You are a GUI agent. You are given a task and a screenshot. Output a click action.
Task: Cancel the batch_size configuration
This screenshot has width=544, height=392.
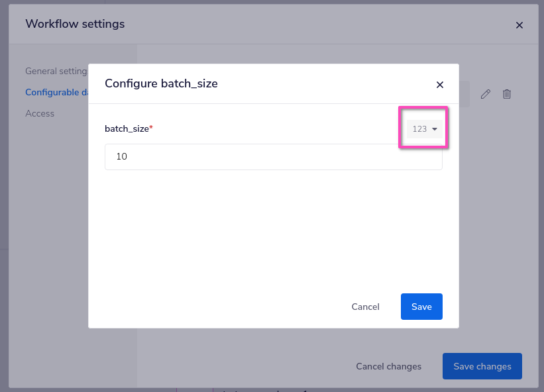pos(365,307)
